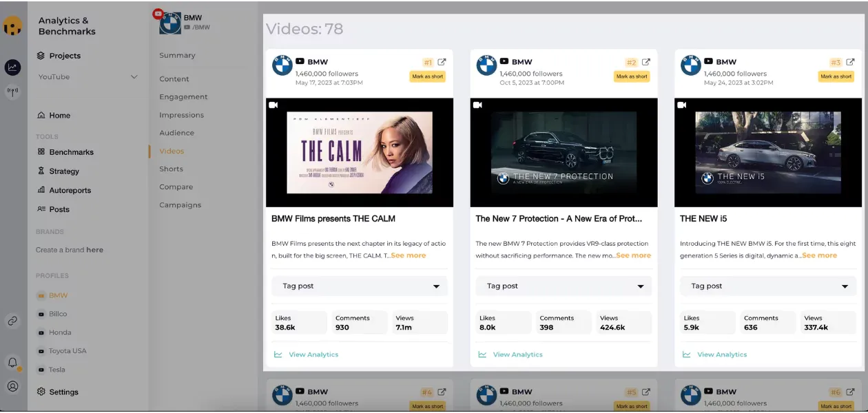Click the BMW profile avatar in sub-sidebar header
868x413 pixels.
169,23
